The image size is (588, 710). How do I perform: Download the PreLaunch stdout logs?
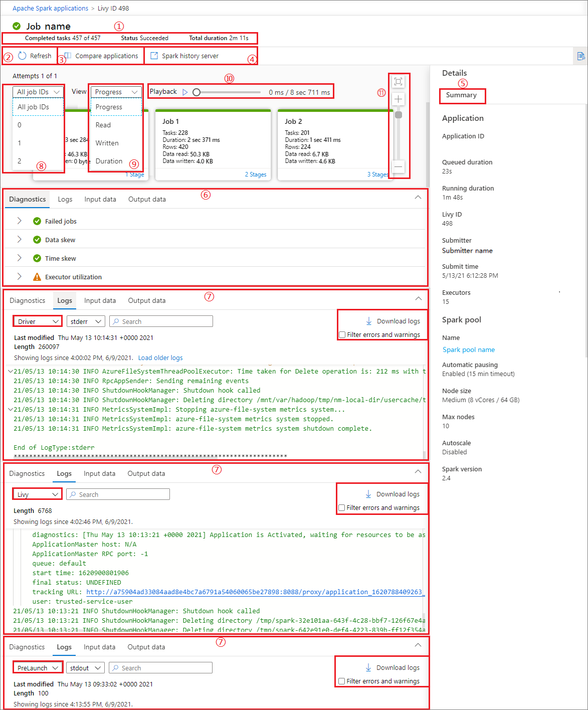tap(390, 667)
